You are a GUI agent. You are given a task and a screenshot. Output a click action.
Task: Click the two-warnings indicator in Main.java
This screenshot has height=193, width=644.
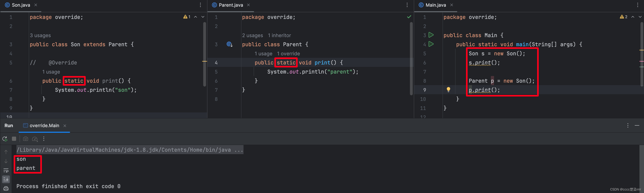tap(624, 17)
